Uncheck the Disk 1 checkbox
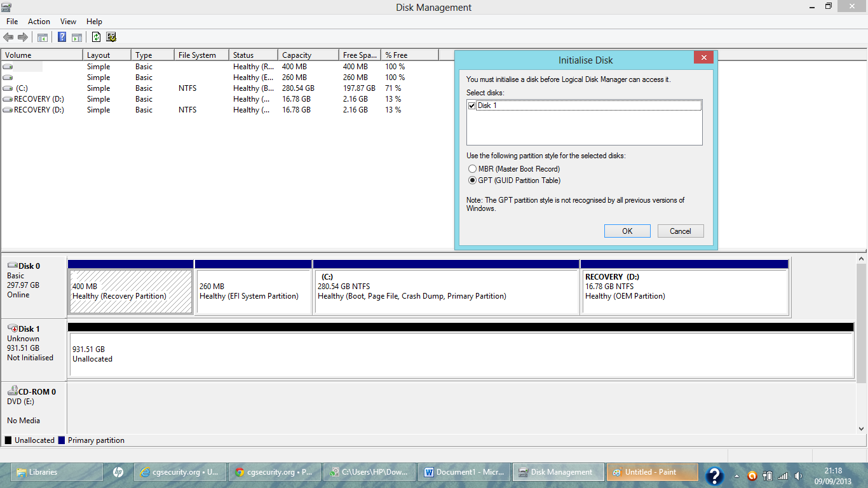This screenshot has width=868, height=488. coord(471,105)
